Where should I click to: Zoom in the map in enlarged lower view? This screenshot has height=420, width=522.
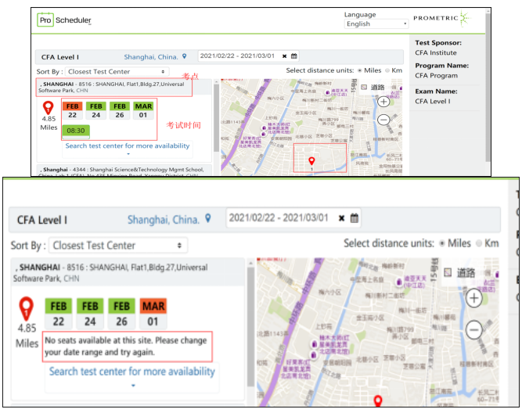click(x=473, y=298)
